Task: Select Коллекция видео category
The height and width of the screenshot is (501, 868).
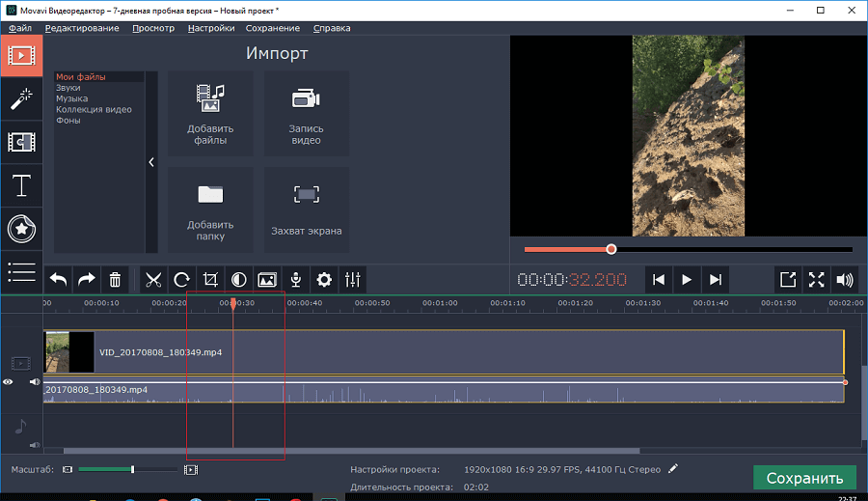Action: [94, 109]
